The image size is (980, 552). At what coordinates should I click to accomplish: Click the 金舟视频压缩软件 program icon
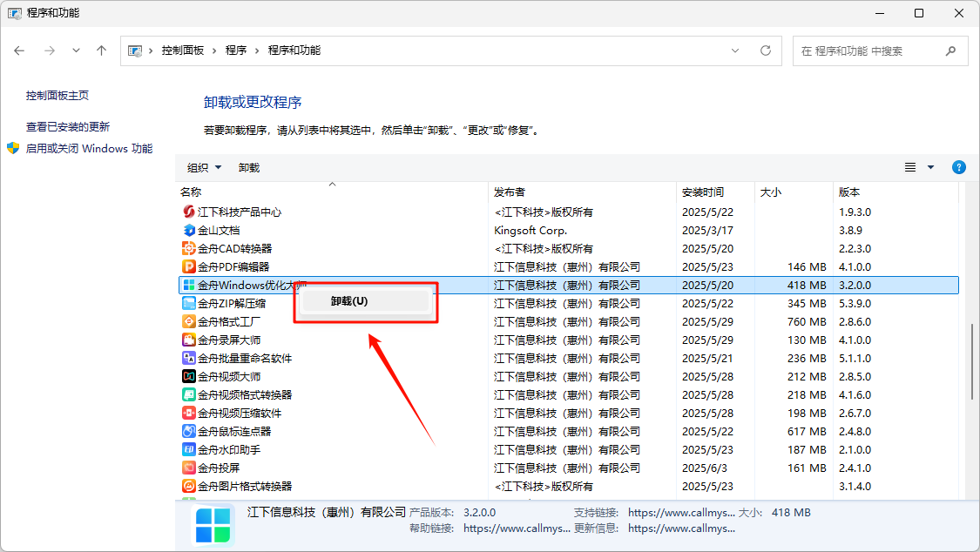pyautogui.click(x=189, y=413)
